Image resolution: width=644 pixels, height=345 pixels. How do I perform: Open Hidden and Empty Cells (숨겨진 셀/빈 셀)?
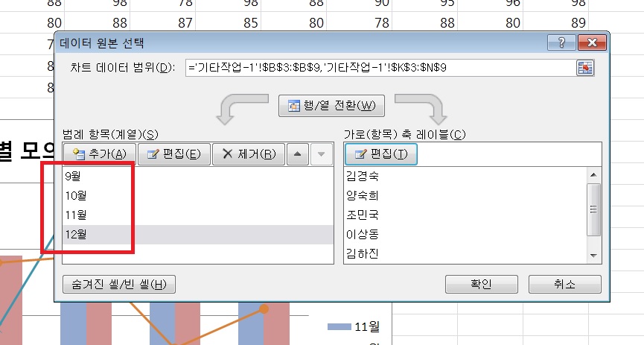click(x=119, y=284)
